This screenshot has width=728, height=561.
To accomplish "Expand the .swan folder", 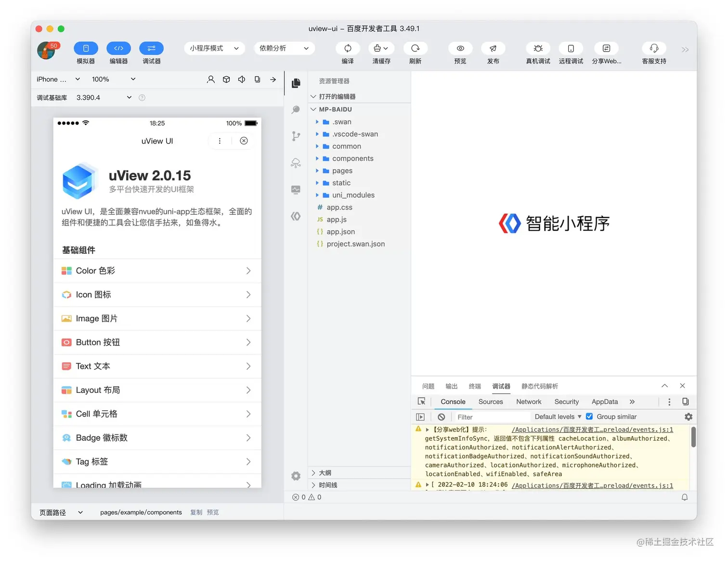I will (359, 122).
